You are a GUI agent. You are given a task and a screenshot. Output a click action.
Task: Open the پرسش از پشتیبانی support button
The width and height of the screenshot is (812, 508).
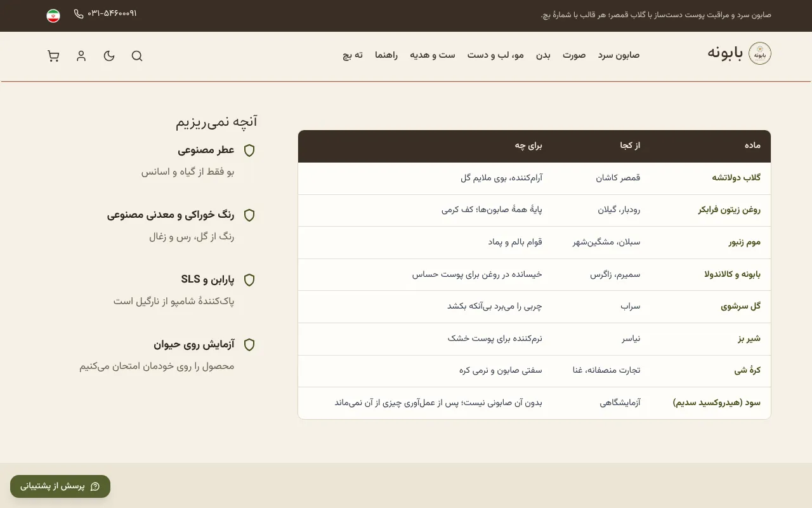pyautogui.click(x=60, y=486)
